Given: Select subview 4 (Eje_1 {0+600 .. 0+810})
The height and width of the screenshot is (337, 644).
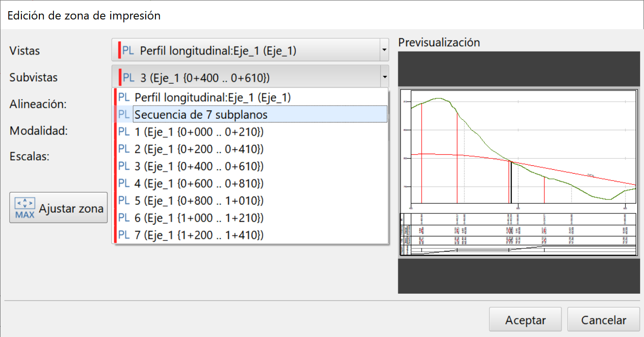Looking at the screenshot, I should tap(251, 183).
